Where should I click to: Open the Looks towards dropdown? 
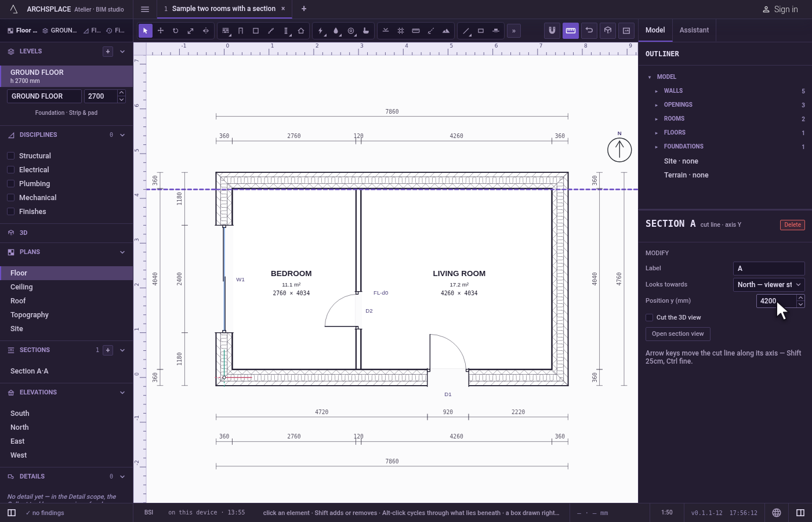(x=768, y=285)
